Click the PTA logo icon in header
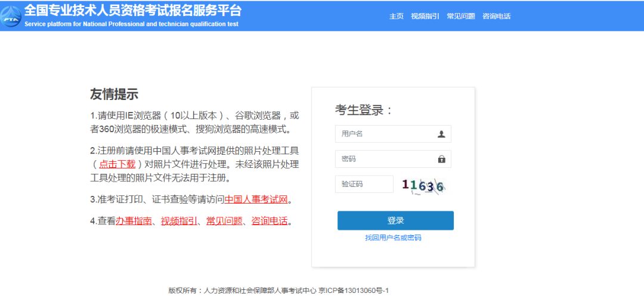The height and width of the screenshot is (306, 644). click(11, 17)
